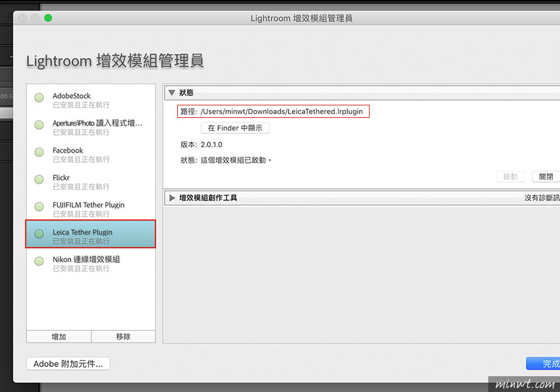Select the Aperture/iPhoto importer plugin entry
Screen dimensions: 560x392
pos(91,127)
